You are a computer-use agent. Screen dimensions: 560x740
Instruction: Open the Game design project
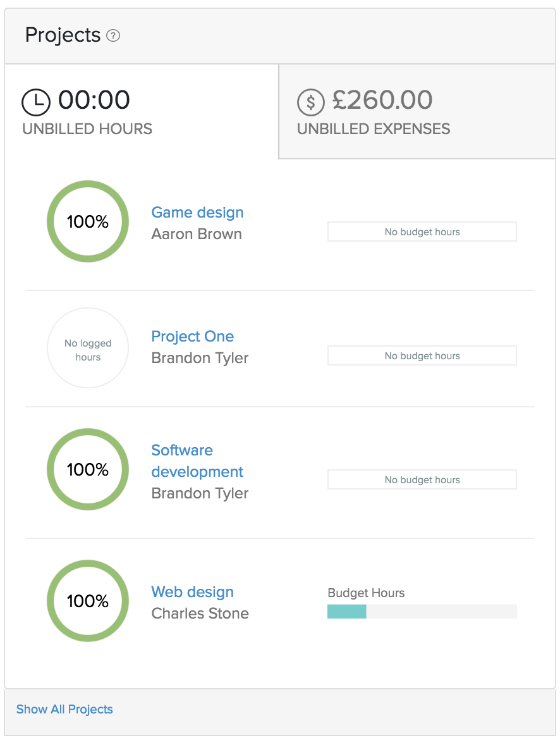point(197,213)
